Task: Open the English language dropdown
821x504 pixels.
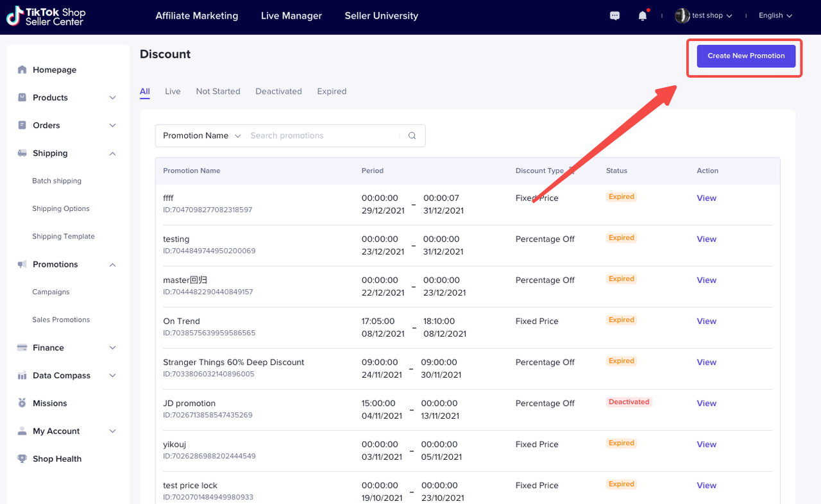Action: (775, 16)
